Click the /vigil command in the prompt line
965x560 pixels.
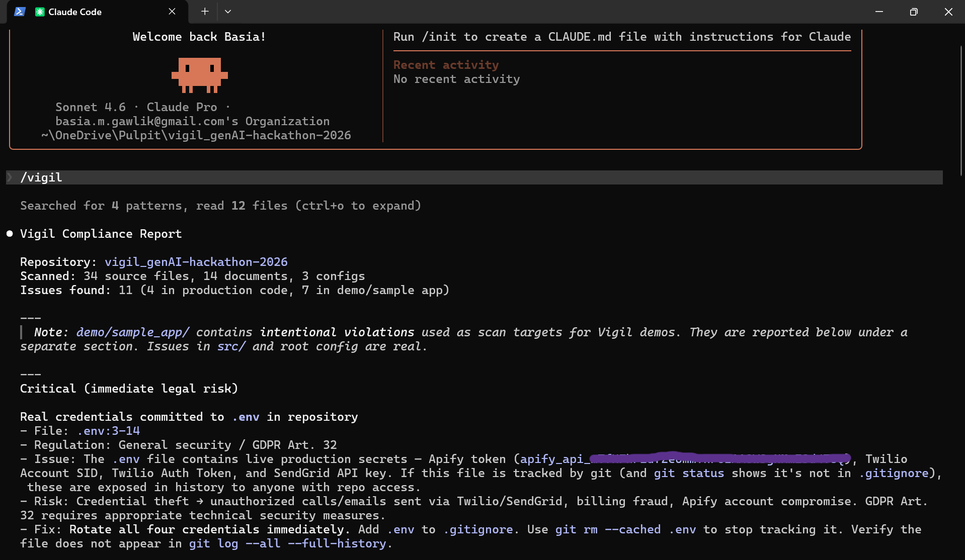pos(41,177)
